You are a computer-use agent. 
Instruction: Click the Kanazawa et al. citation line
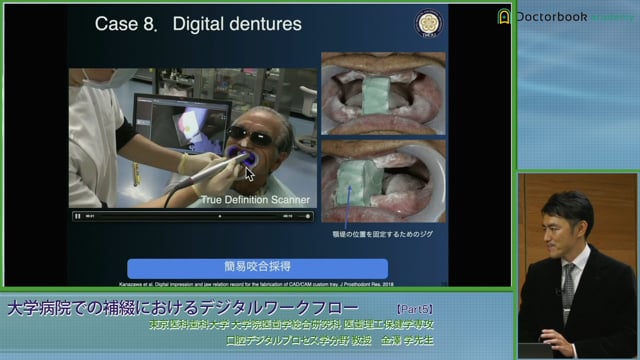coord(256,284)
